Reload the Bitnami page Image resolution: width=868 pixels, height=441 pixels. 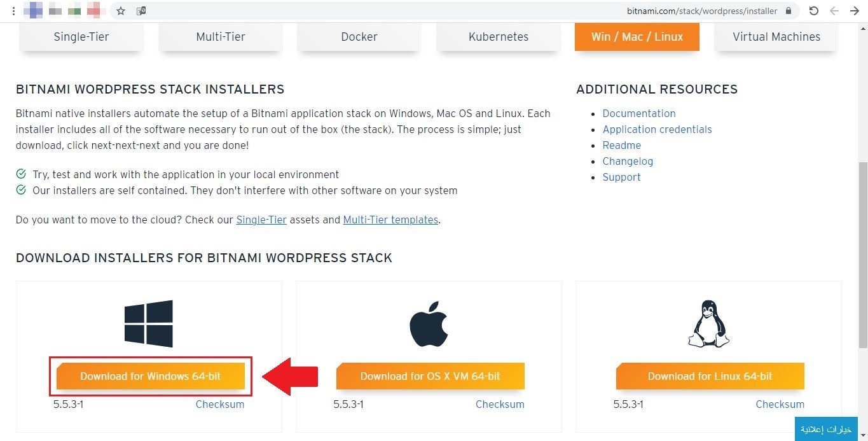tap(813, 11)
